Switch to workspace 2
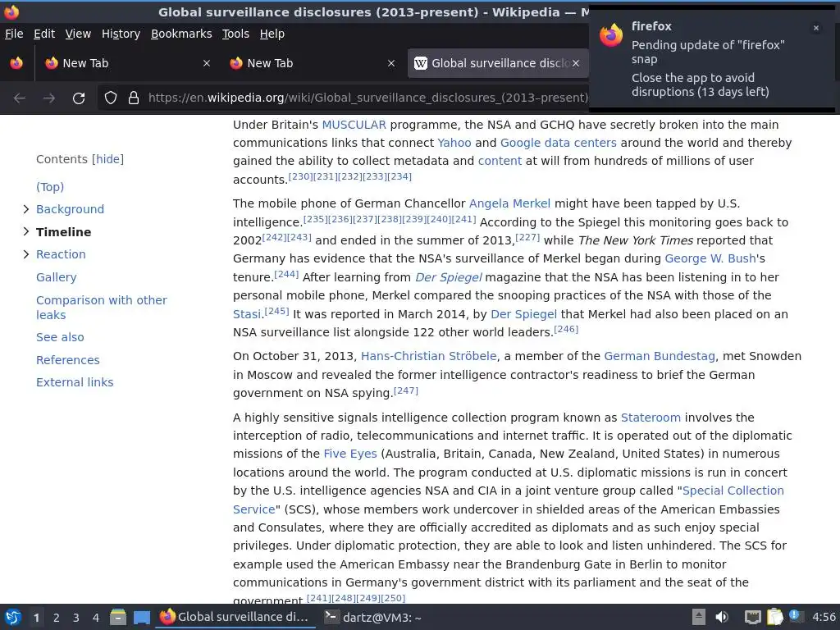 57,618
